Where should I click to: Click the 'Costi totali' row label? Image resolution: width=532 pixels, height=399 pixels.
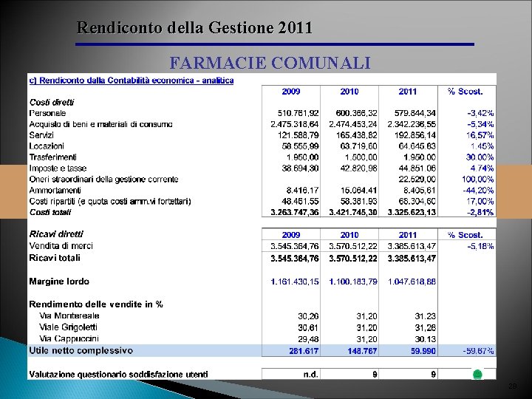click(x=50, y=212)
